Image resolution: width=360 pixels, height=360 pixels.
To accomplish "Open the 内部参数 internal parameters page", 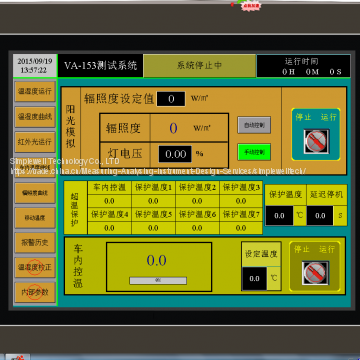I will (x=35, y=292).
